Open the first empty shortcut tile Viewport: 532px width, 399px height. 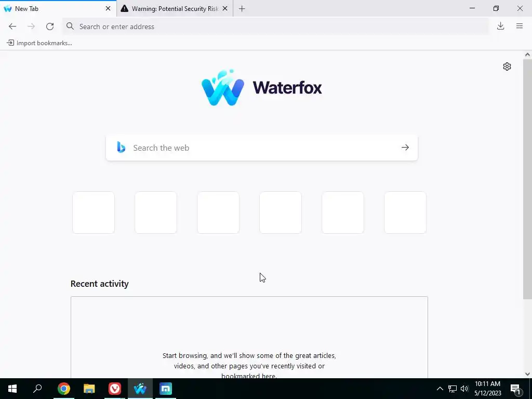click(x=94, y=212)
